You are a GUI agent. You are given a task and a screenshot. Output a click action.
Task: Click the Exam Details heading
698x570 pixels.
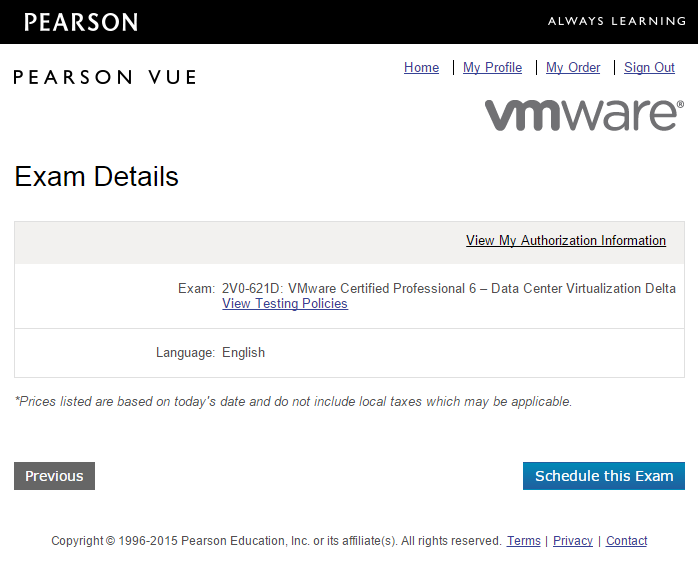pos(97,176)
